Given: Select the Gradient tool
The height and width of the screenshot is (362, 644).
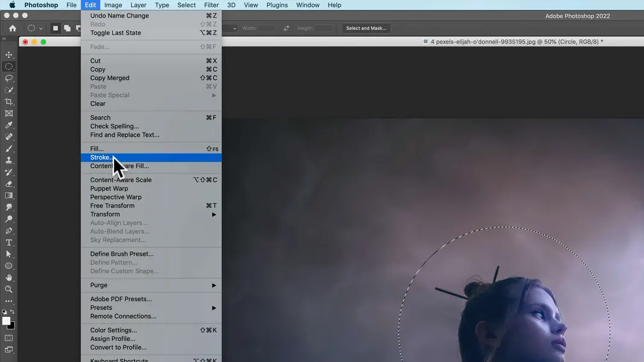Looking at the screenshot, I should pos(8,196).
